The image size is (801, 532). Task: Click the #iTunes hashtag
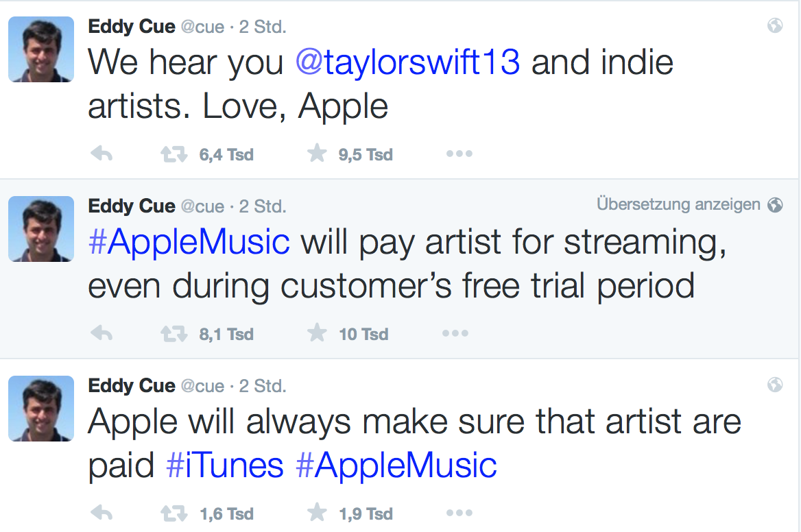[225, 465]
